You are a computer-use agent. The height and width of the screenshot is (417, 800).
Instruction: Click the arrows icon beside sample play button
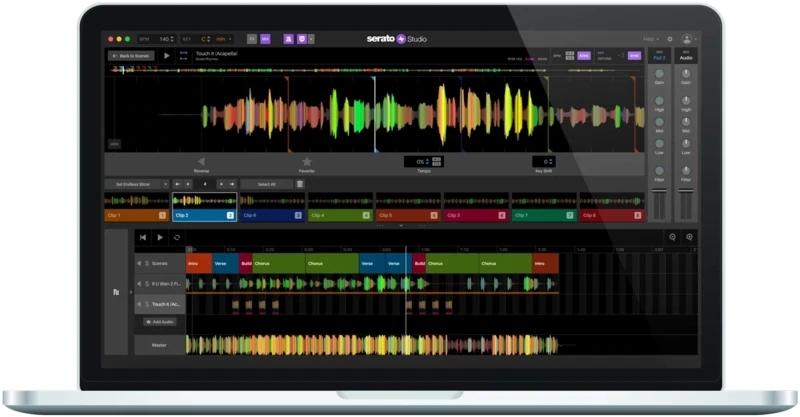pyautogui.click(x=184, y=56)
